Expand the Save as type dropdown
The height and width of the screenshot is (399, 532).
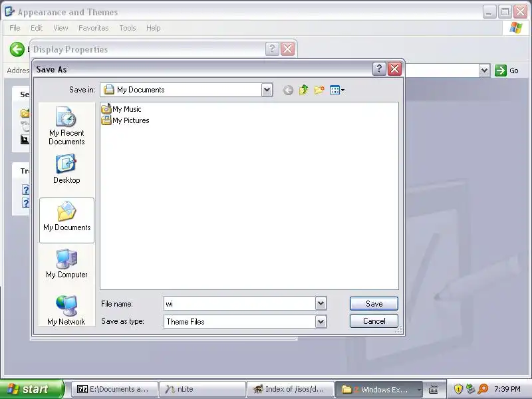pyautogui.click(x=321, y=322)
